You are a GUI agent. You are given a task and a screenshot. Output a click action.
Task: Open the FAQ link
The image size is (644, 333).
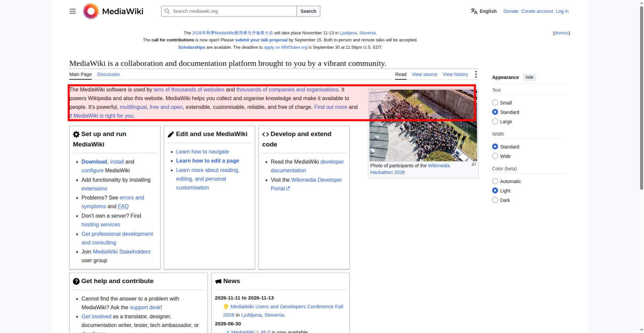(123, 206)
